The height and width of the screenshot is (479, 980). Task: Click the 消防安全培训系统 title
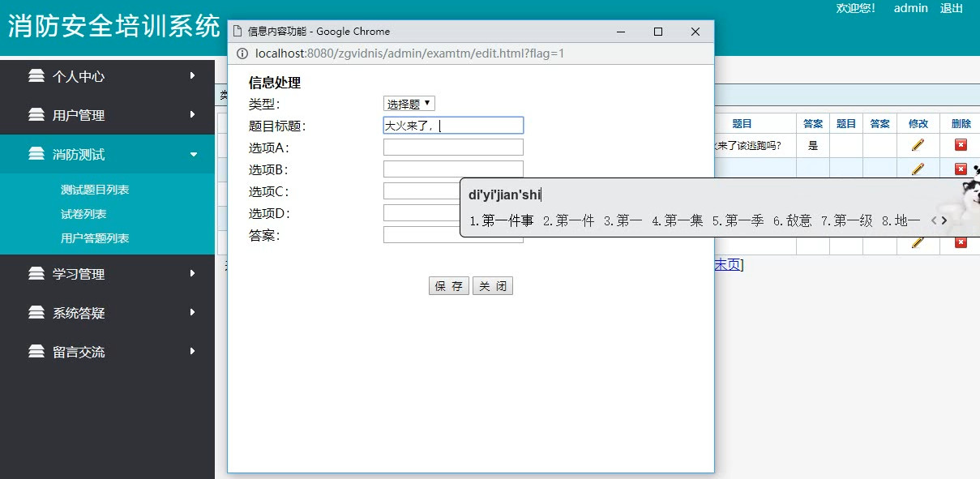(x=114, y=26)
